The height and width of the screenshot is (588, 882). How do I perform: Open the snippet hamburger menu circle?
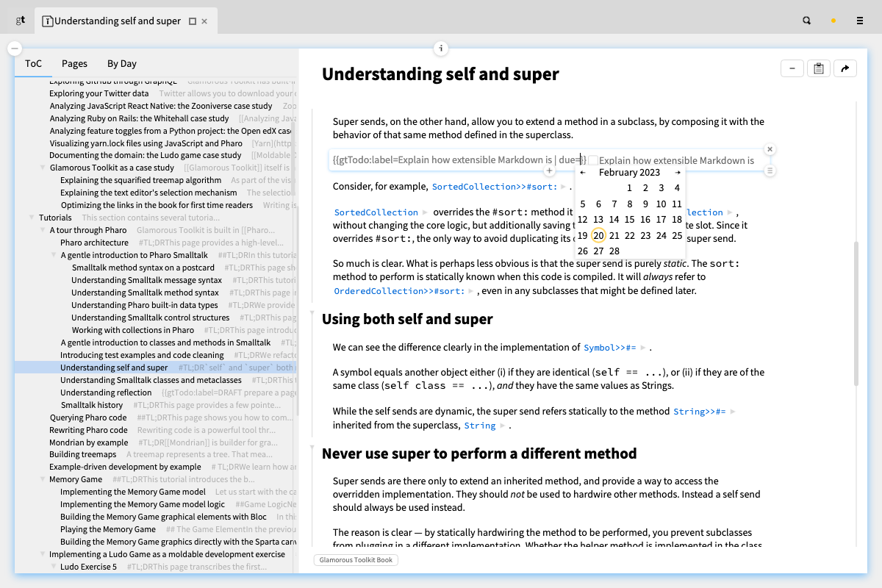770,171
